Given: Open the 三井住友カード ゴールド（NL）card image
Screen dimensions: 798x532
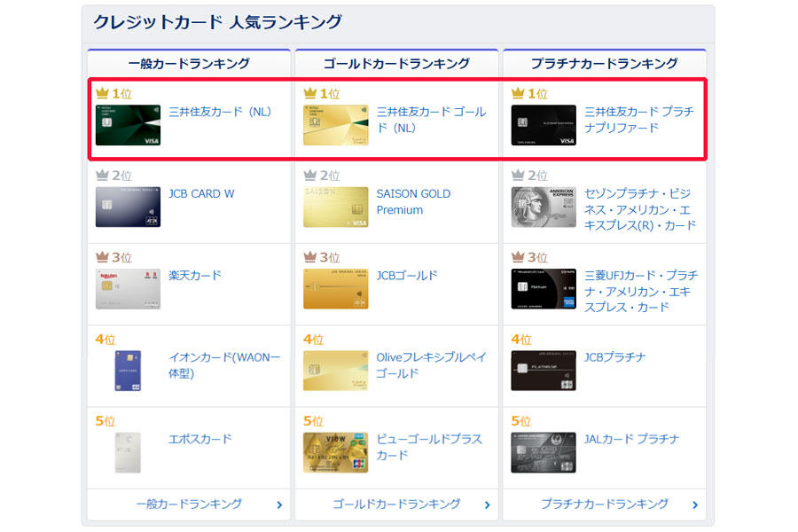Looking at the screenshot, I should coord(335,125).
